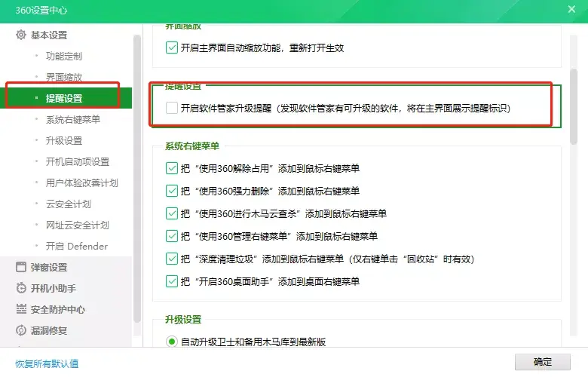Close the 360设置中心 window
The image size is (588, 377).
pyautogui.click(x=571, y=9)
